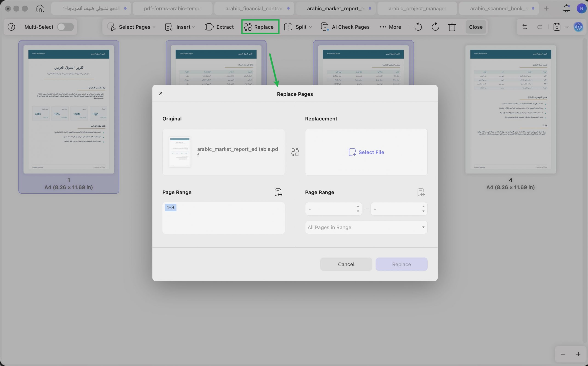Click Replacement page range icon
Screen dimensions: 588x366
(x=421, y=192)
